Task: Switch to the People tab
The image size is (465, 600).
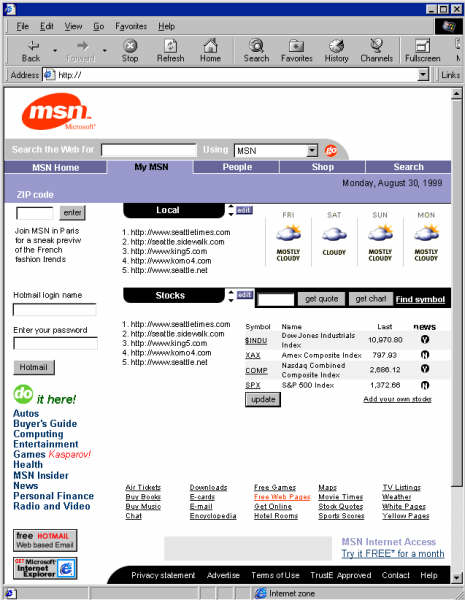Action: pos(237,167)
